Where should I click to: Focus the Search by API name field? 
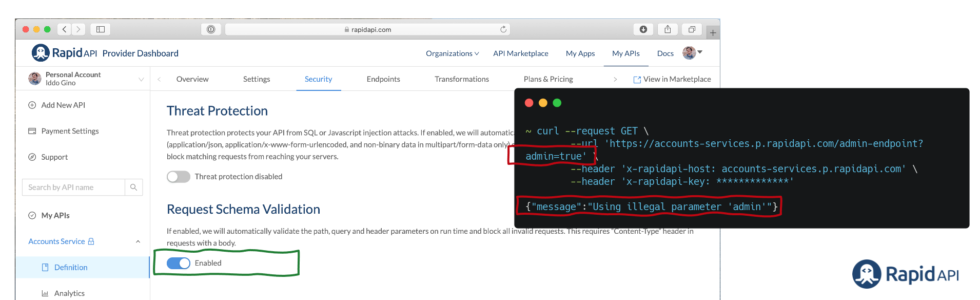[x=73, y=188]
